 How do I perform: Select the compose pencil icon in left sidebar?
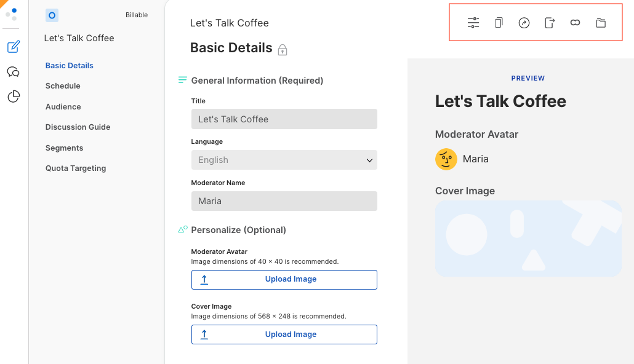(13, 47)
